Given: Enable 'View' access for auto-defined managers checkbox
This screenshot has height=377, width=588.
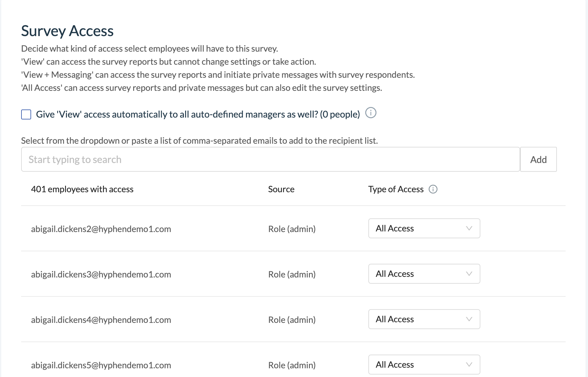Looking at the screenshot, I should (26, 114).
